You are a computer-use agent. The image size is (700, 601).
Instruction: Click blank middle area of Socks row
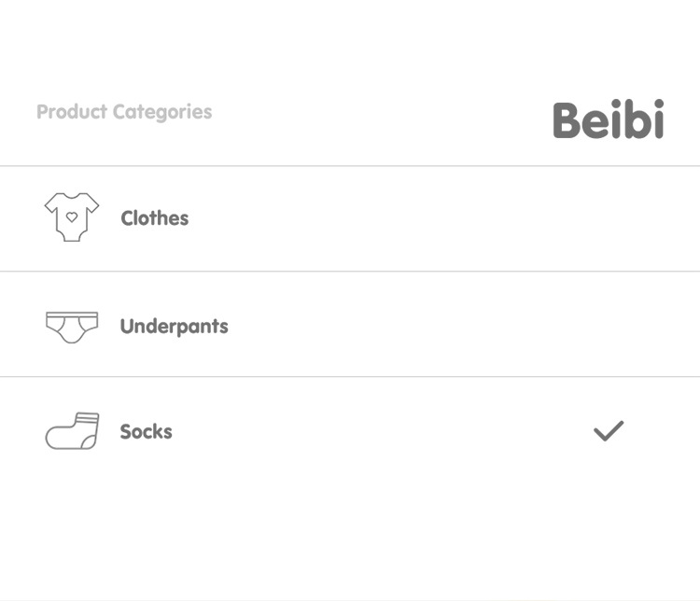[x=373, y=431]
